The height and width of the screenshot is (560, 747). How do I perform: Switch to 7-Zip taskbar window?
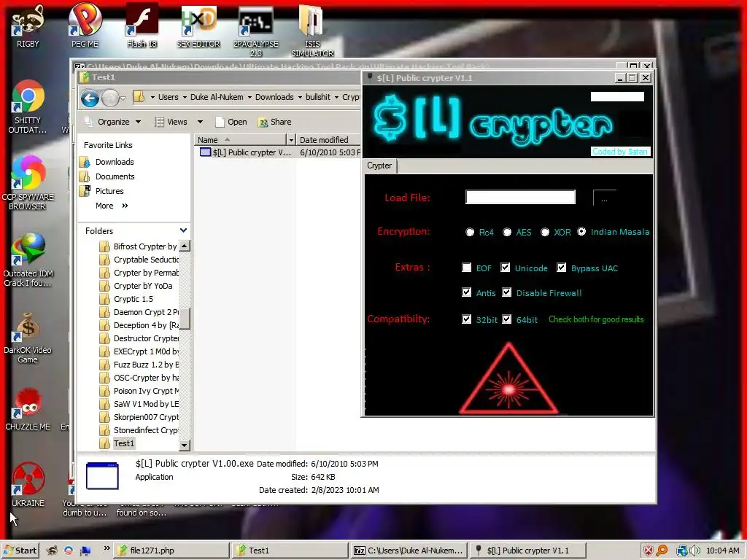click(x=409, y=551)
